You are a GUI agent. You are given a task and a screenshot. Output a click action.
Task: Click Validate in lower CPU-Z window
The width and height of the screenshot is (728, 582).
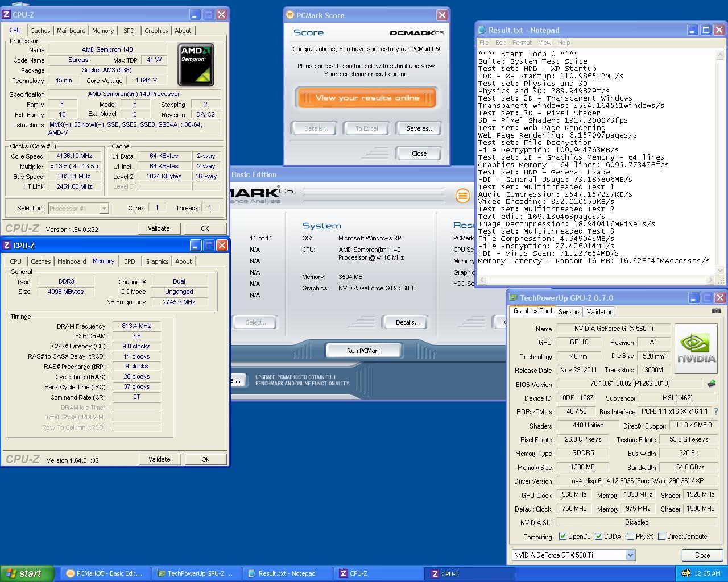click(x=159, y=459)
